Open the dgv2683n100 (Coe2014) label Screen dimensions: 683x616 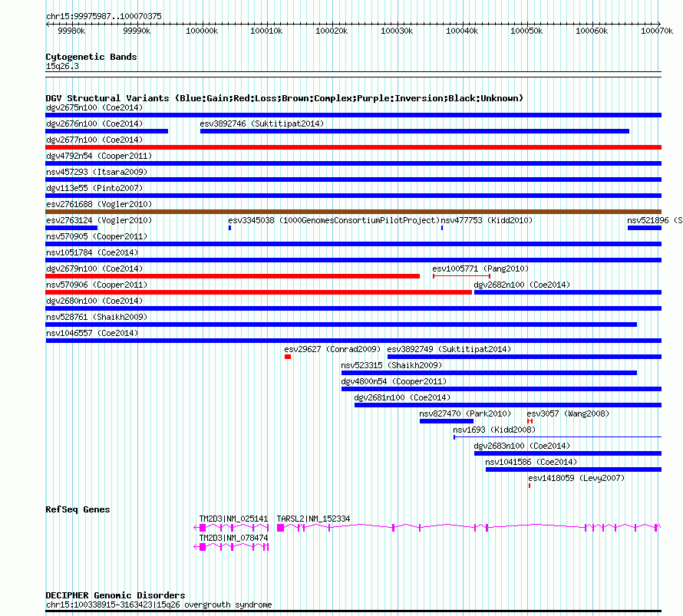522,446
